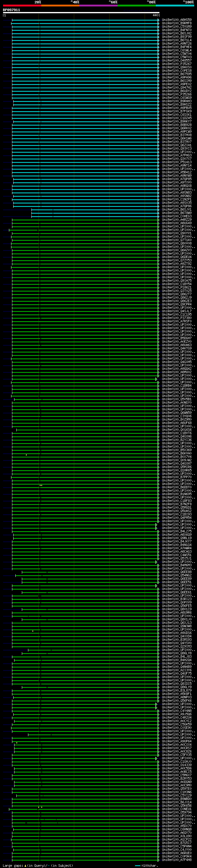Click hit label UniRef100_C1BRB4
This screenshot has width=197, height=868.
click(177, 386)
